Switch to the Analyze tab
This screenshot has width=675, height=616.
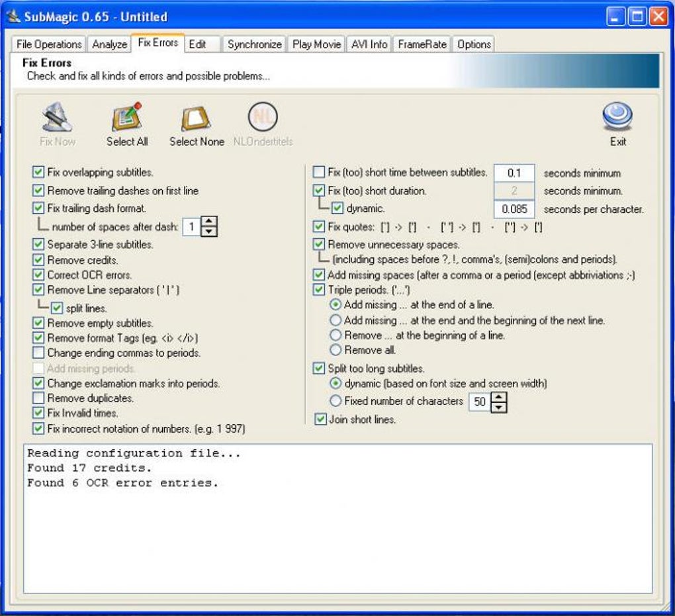pos(109,44)
